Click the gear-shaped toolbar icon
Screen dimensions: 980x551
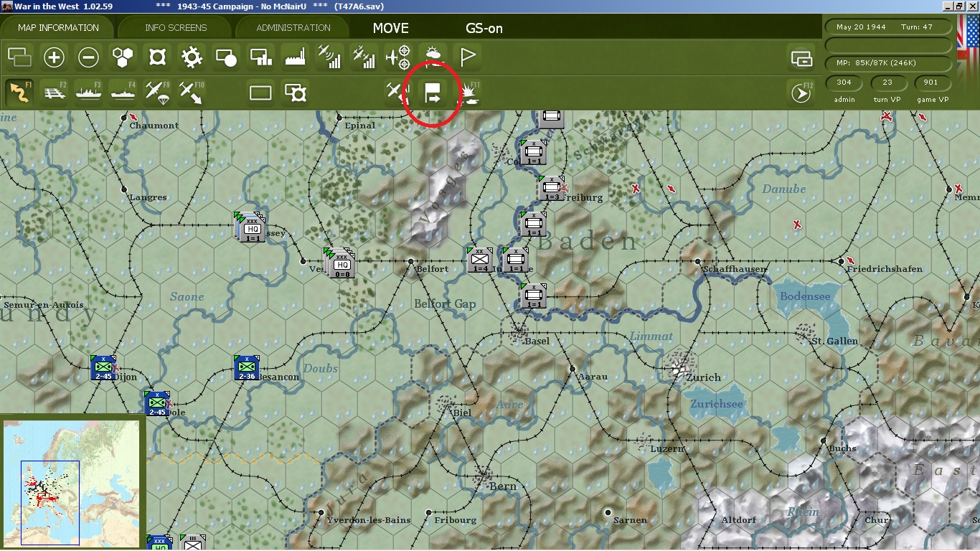click(x=192, y=57)
